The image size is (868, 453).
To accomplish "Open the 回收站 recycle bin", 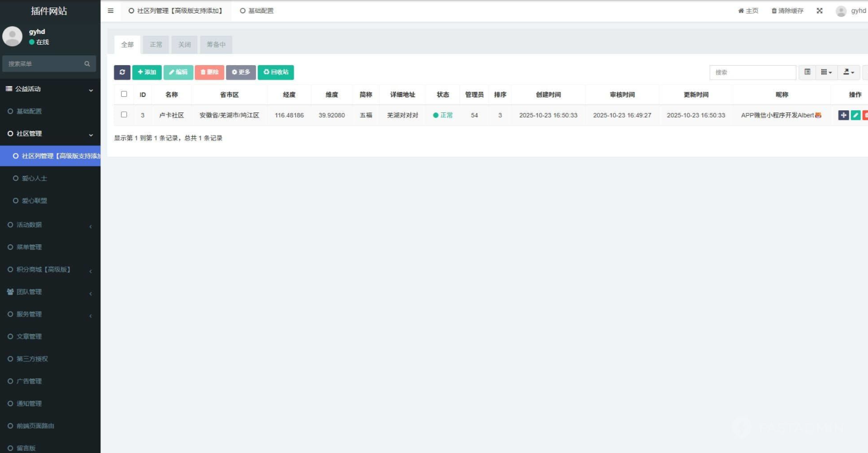I will point(275,72).
